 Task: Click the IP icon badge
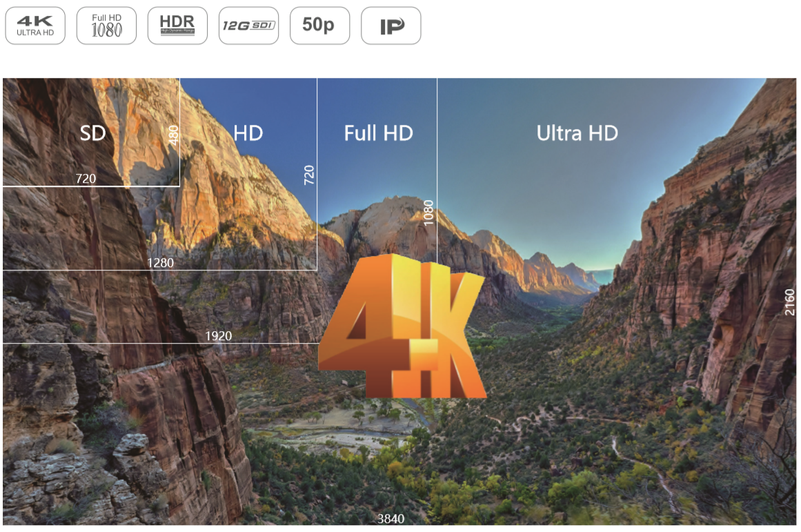coord(390,26)
